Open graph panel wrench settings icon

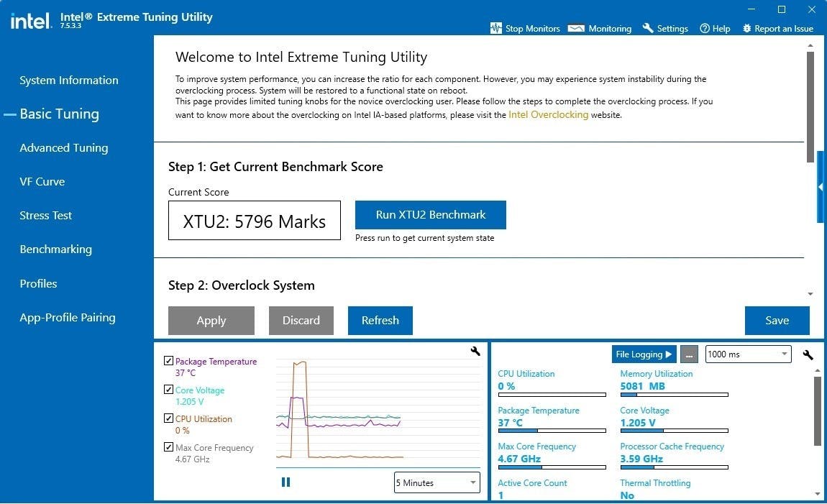pos(475,351)
